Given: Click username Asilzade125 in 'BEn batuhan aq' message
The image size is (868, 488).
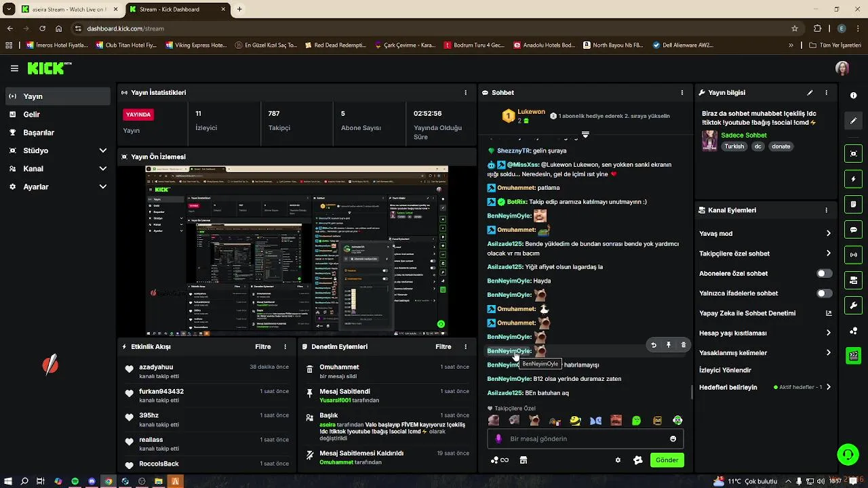Looking at the screenshot, I should click(x=505, y=393).
